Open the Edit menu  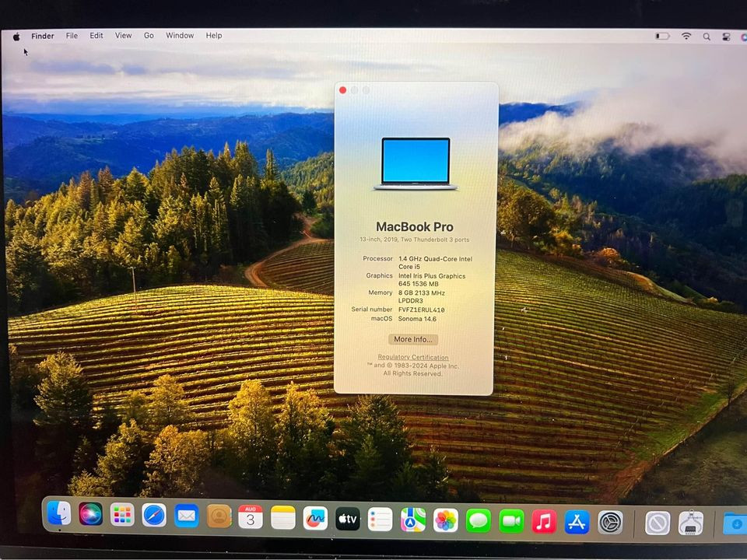[96, 35]
